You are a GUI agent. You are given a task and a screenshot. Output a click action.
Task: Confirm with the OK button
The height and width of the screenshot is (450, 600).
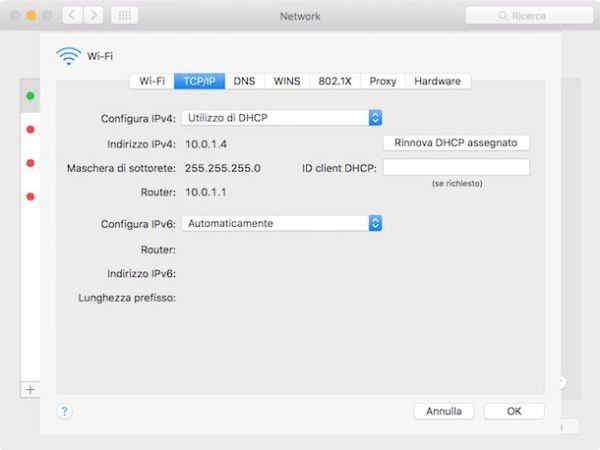(x=514, y=411)
